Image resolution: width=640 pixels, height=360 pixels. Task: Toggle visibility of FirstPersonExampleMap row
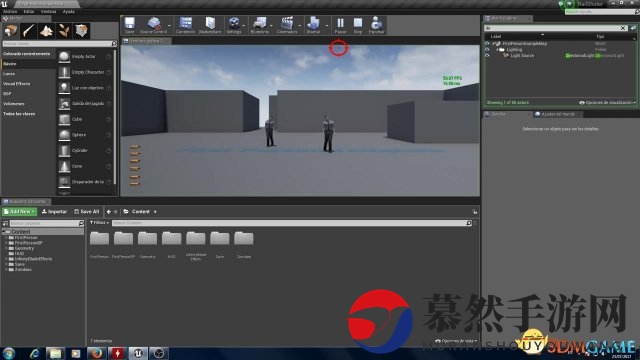487,43
